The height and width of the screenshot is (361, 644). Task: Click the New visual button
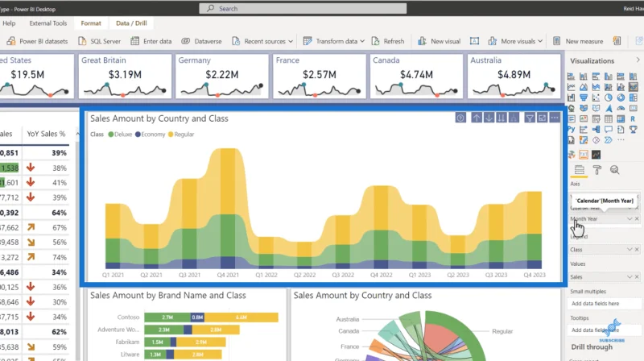pos(439,41)
